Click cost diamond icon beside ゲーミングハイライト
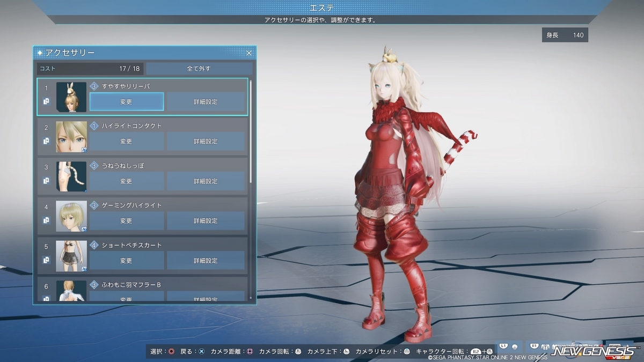 pyautogui.click(x=94, y=205)
